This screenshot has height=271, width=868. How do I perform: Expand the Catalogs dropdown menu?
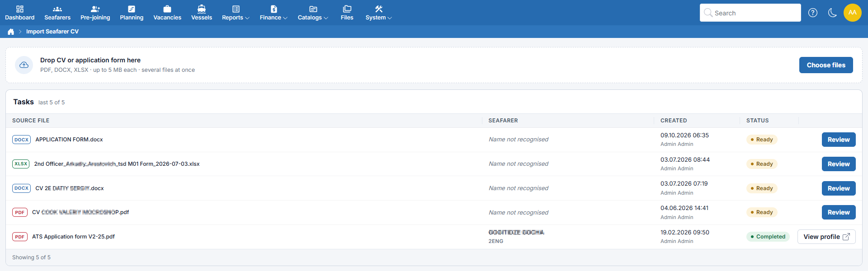coord(313,13)
